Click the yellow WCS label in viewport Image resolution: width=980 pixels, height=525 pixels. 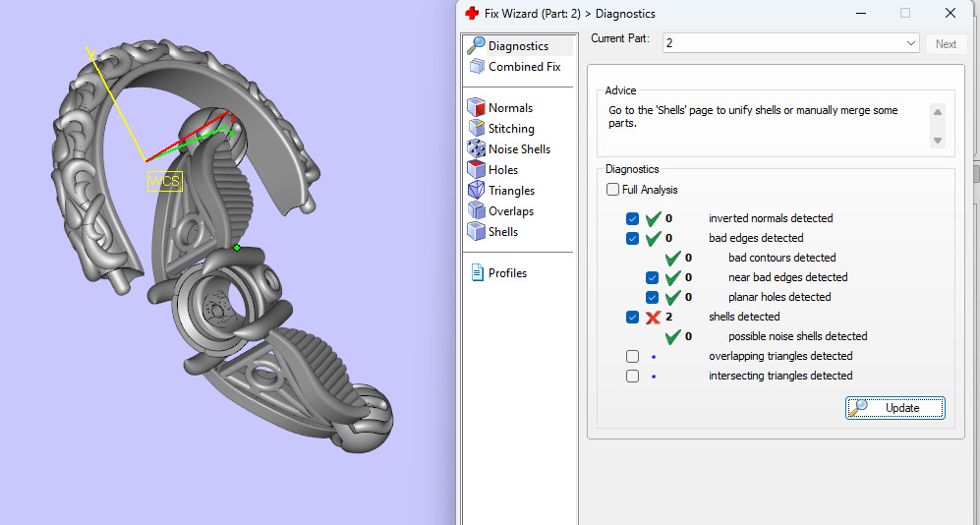(x=165, y=181)
